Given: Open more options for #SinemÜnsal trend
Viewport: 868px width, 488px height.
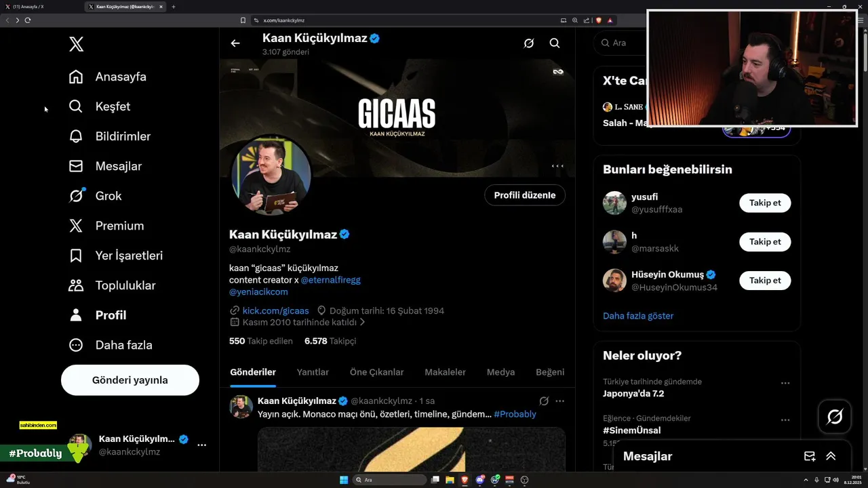Looking at the screenshot, I should 785,420.
